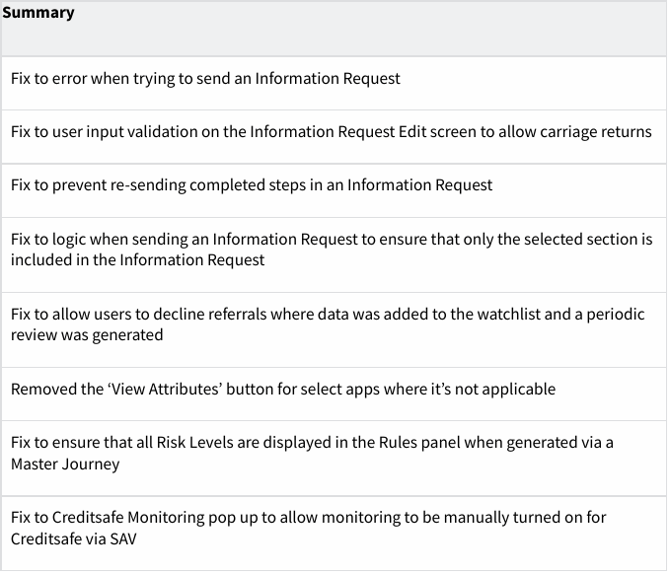This screenshot has height=573, width=670.
Task: Click the Summary column header
Action: 38,13
